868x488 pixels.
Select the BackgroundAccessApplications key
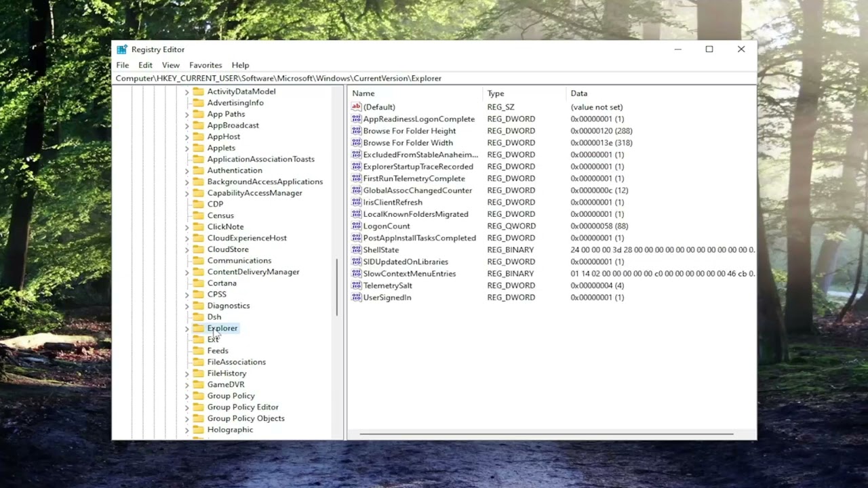265,182
